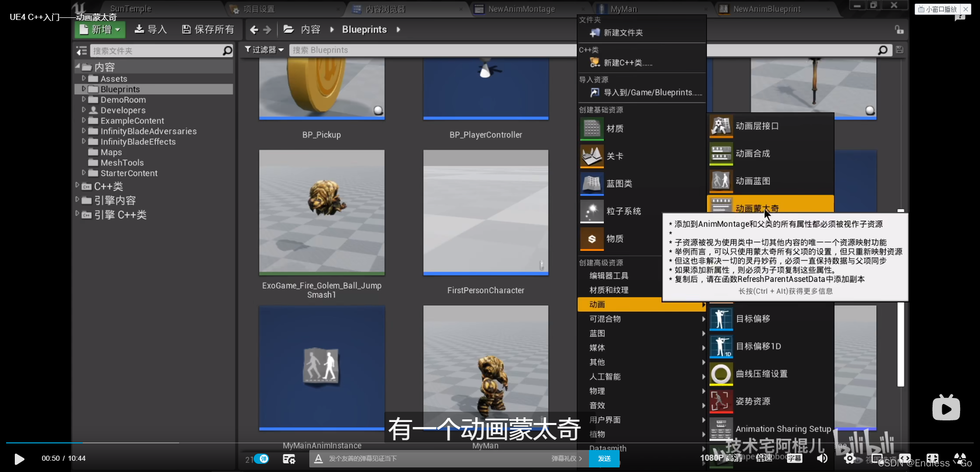Screen dimensions: 980x472
Task: Expand the InfinityBladeAdversaries folder arrow
Action: click(x=84, y=131)
